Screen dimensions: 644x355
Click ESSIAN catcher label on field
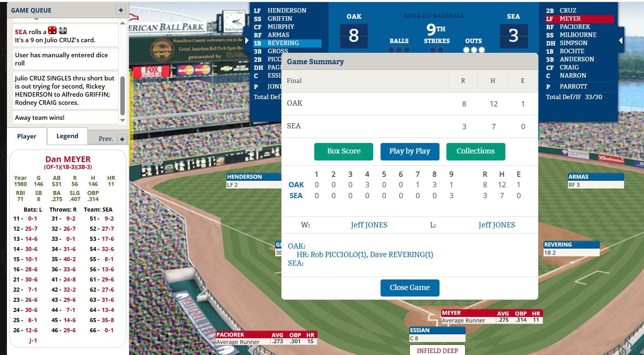click(x=437, y=334)
